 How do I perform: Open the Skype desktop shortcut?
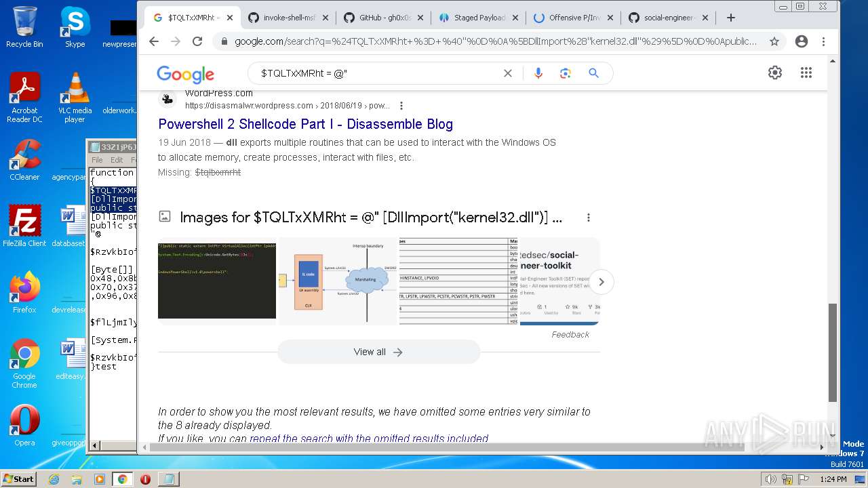(x=75, y=28)
